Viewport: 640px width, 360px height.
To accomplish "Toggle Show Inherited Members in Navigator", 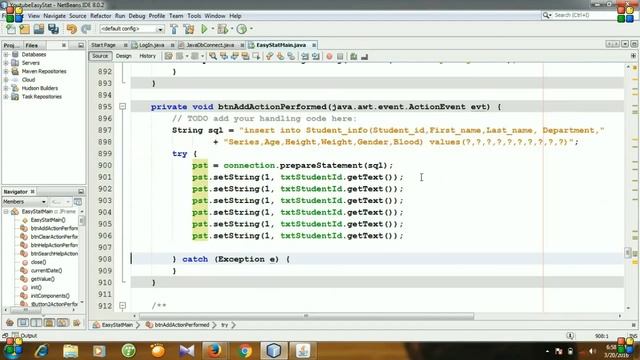I will pos(10,323).
